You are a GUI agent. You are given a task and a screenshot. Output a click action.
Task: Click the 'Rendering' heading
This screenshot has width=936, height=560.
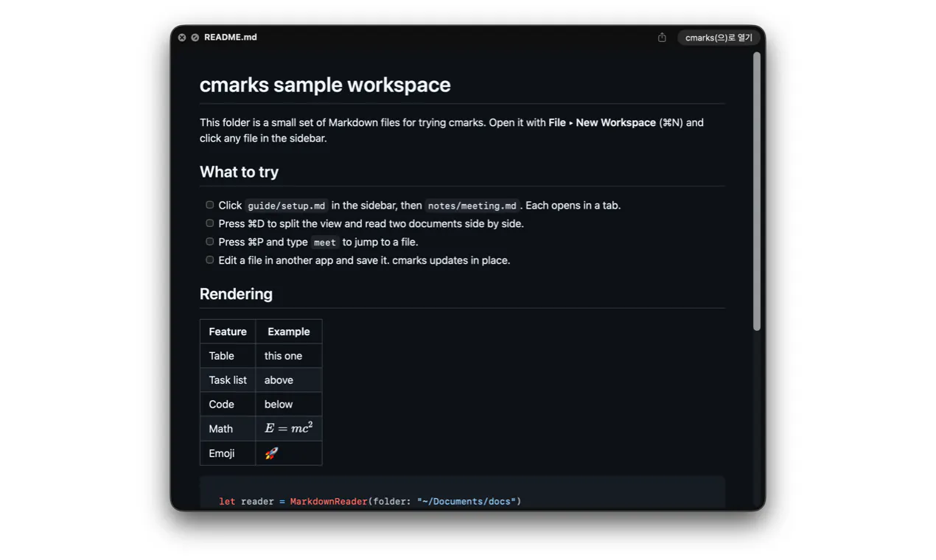tap(236, 294)
